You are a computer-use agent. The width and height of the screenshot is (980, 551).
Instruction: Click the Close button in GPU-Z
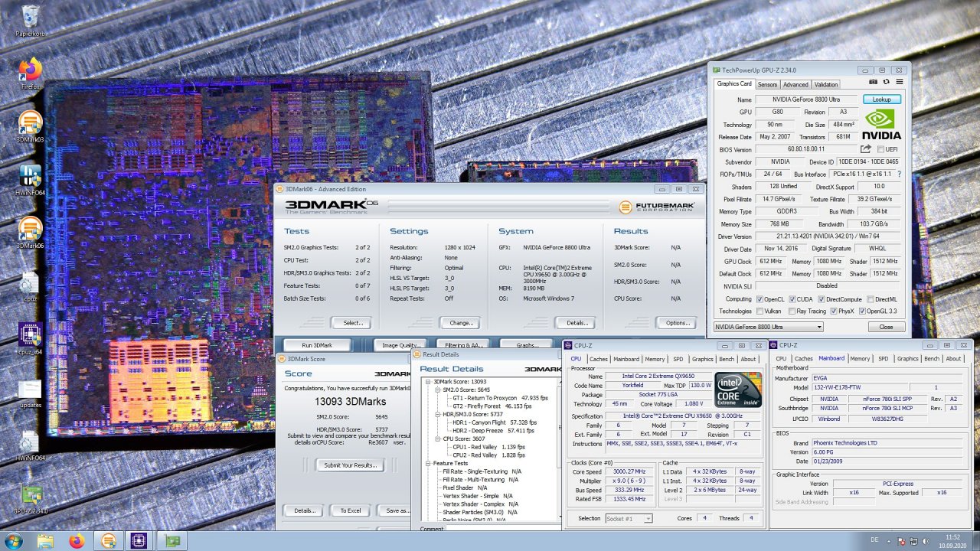(x=886, y=327)
